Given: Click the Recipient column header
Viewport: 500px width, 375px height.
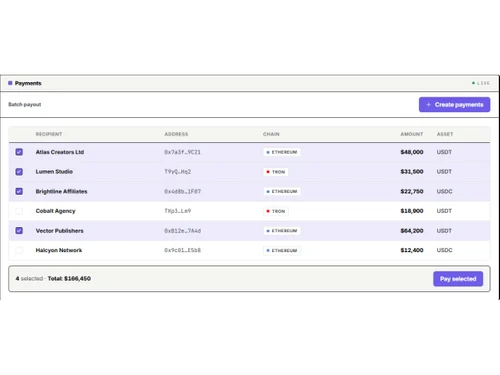Looking at the screenshot, I should coord(49,134).
